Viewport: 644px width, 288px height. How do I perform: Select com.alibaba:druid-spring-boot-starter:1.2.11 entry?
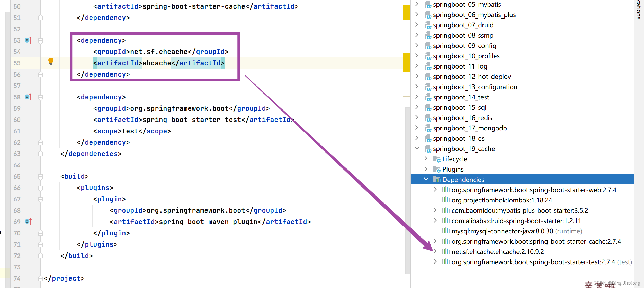tap(516, 221)
